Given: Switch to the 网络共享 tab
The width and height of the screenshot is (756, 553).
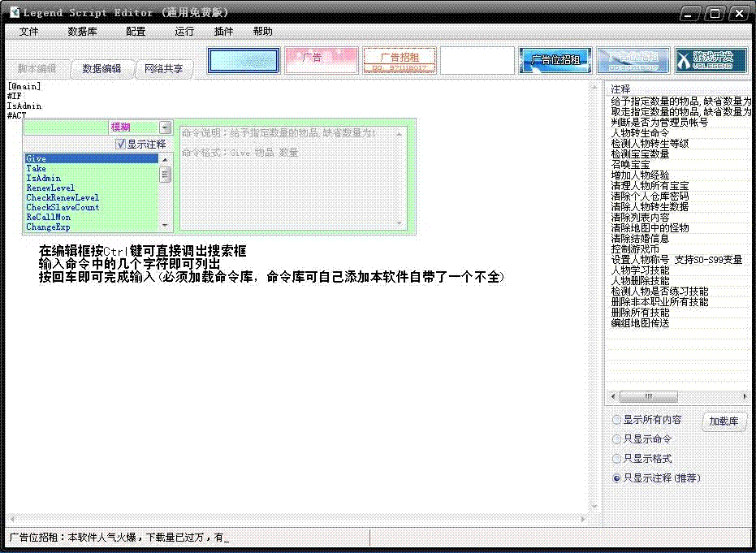Looking at the screenshot, I should tap(163, 69).
